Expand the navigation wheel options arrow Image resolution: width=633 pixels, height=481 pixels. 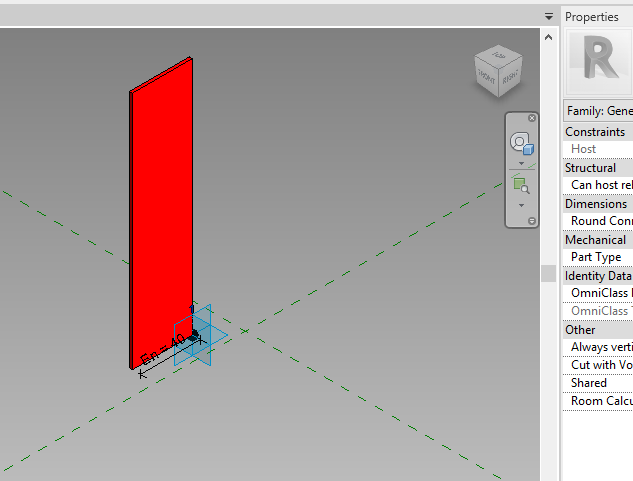click(522, 164)
